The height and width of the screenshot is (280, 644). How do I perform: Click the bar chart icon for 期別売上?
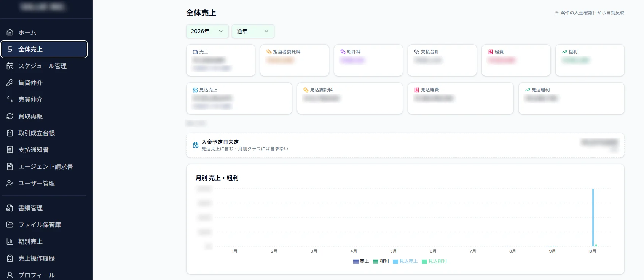coord(10,242)
